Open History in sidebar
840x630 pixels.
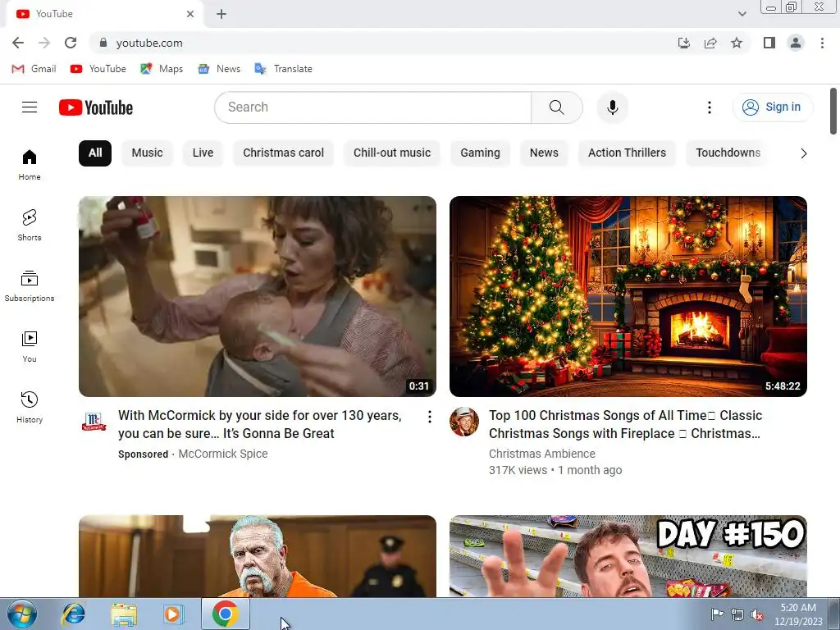point(30,407)
